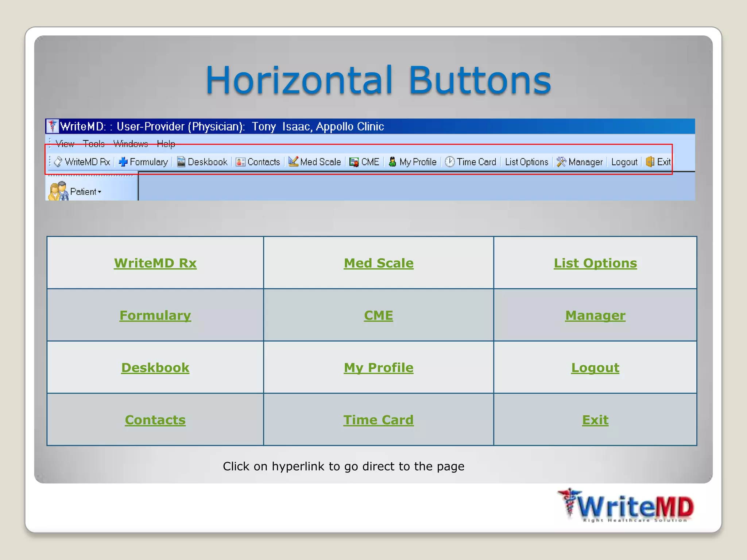747x560 pixels.
Task: Click List Options in the toolbar
Action: pyautogui.click(x=526, y=162)
